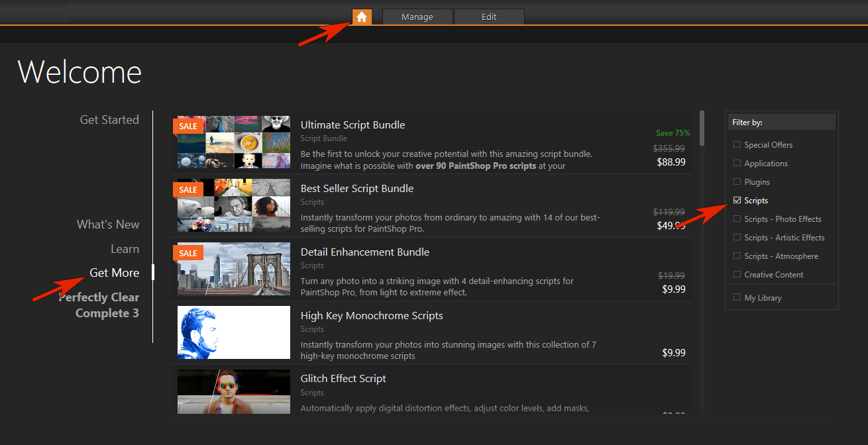
Task: Click the High Key Monochrome Scripts thumbnail
Action: [234, 332]
